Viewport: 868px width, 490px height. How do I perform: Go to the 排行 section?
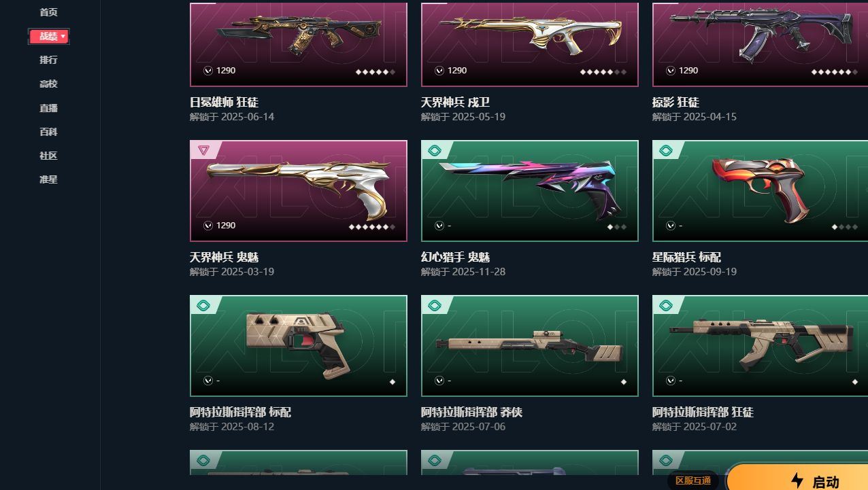click(x=48, y=60)
